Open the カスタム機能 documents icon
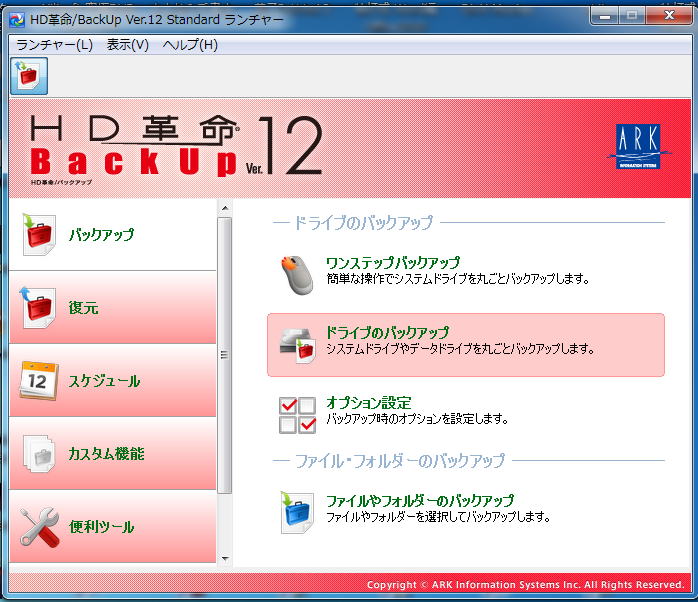The image size is (698, 602). (38, 453)
